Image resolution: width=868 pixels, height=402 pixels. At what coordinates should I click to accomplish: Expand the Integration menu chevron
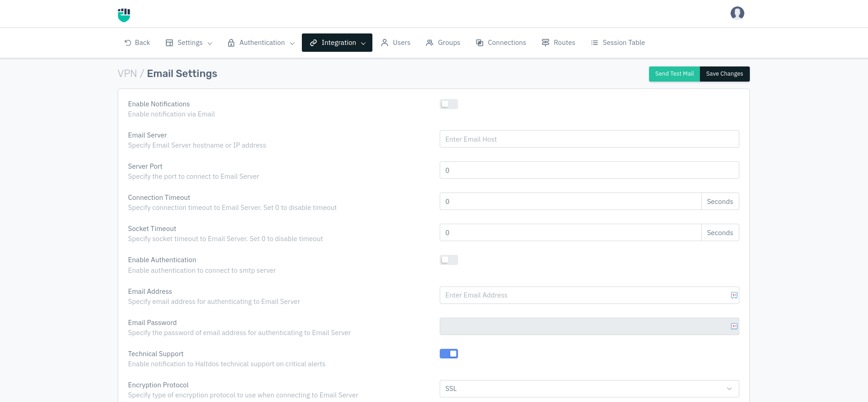(363, 43)
